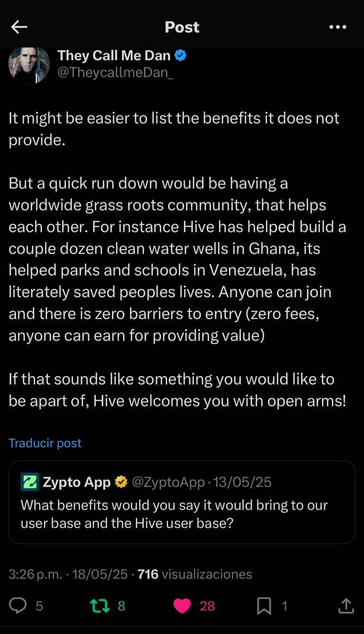The width and height of the screenshot is (364, 634).
Task: Open the quoted Zypto App post
Action: coord(182,513)
